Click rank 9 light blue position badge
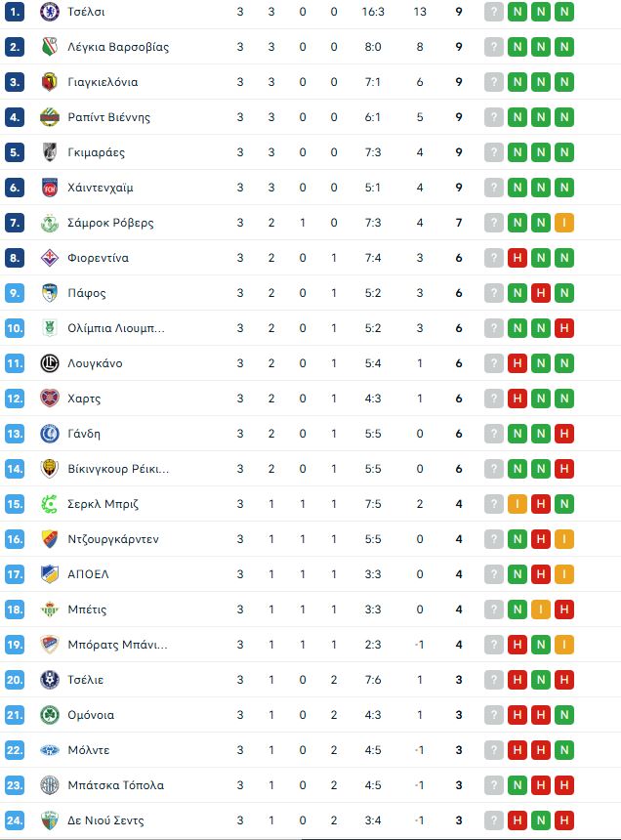Viewport: 621px width, 840px height. pos(15,293)
